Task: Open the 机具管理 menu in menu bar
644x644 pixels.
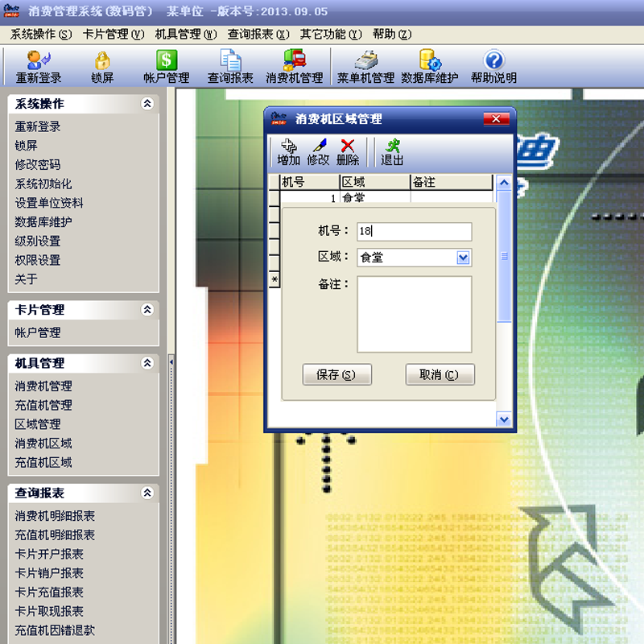Action: 186,35
